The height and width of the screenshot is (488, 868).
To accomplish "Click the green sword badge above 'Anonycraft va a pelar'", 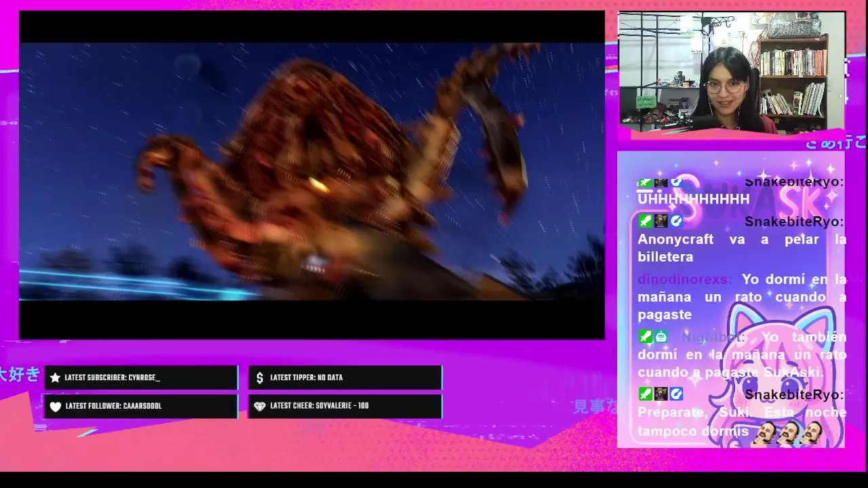I will tap(646, 221).
